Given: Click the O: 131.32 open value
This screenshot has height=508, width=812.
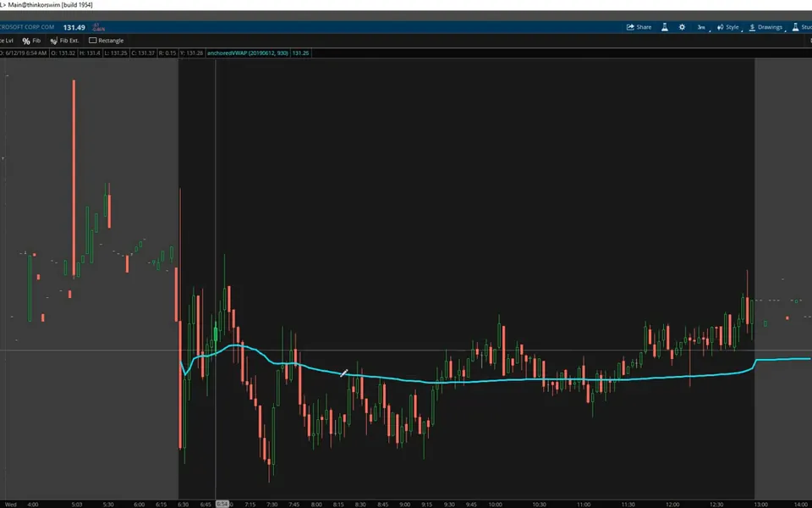Looking at the screenshot, I should click(63, 52).
